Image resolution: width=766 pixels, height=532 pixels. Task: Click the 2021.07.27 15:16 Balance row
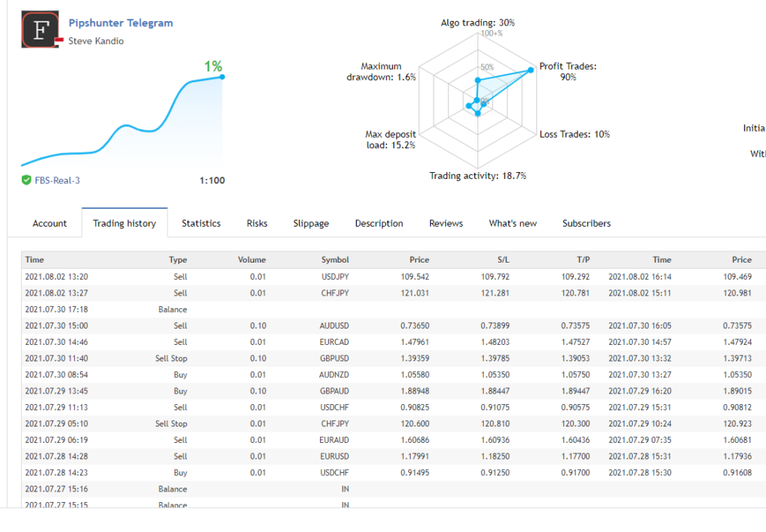[x=393, y=489]
